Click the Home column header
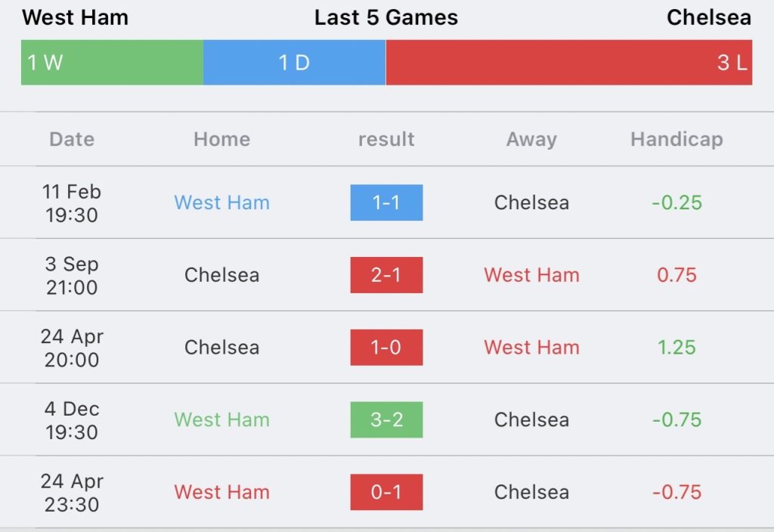The width and height of the screenshot is (774, 532). pos(221,139)
